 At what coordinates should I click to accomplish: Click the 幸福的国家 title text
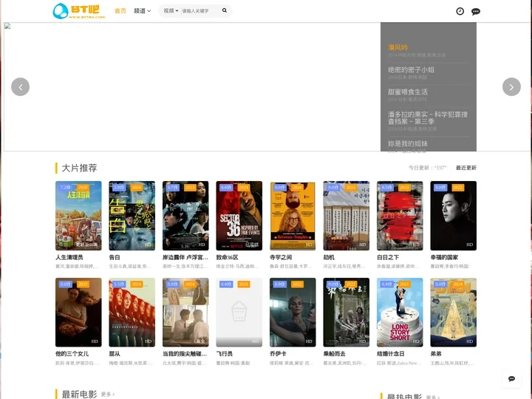point(444,257)
